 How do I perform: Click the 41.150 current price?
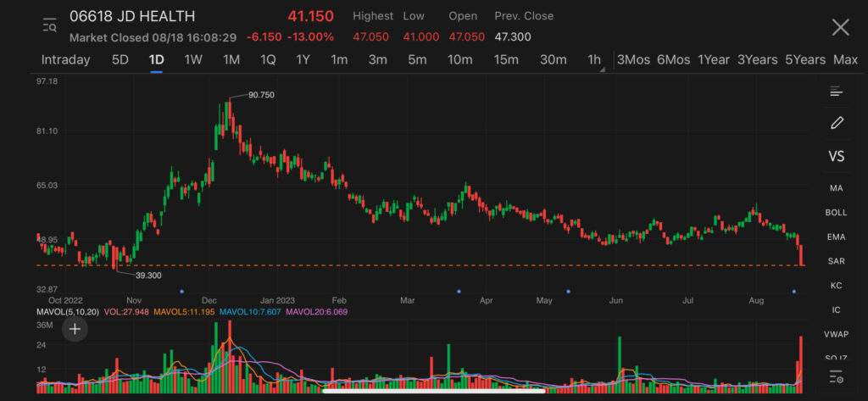310,17
